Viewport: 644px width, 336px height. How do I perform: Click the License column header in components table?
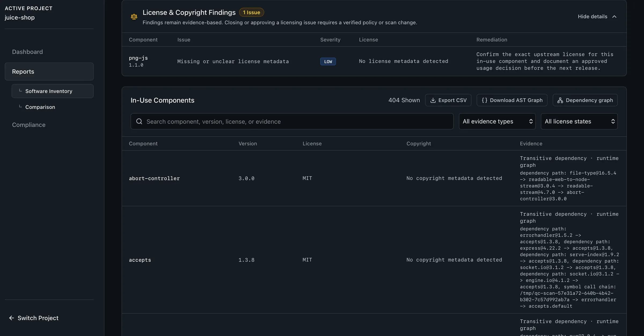(x=312, y=144)
